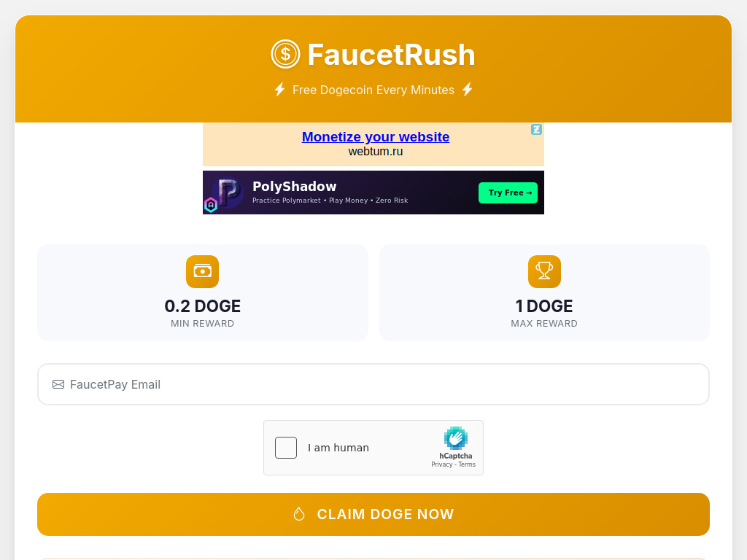
Task: Click the trophy icon above MAX REWARD
Action: [544, 271]
